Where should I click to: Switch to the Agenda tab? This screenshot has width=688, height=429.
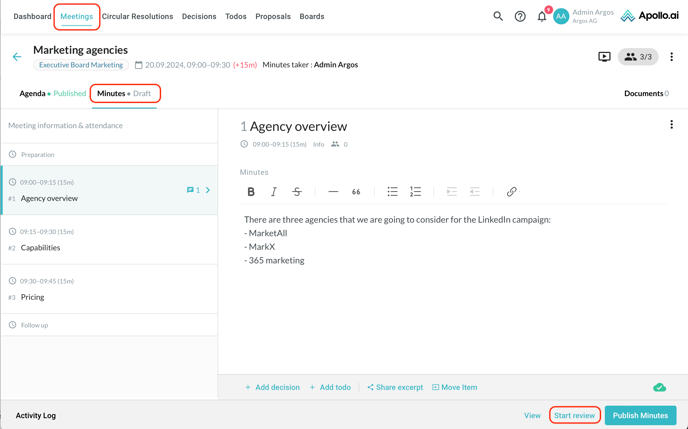[33, 93]
